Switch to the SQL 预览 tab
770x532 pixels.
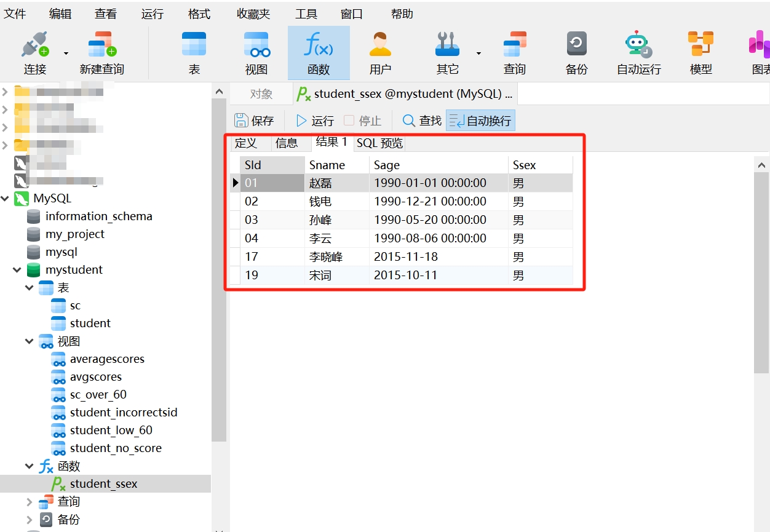coord(379,143)
